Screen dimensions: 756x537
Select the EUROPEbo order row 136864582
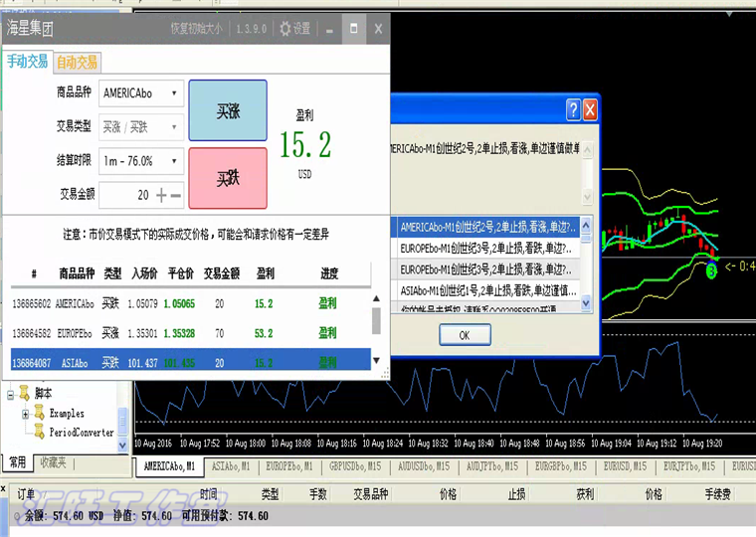pos(190,333)
